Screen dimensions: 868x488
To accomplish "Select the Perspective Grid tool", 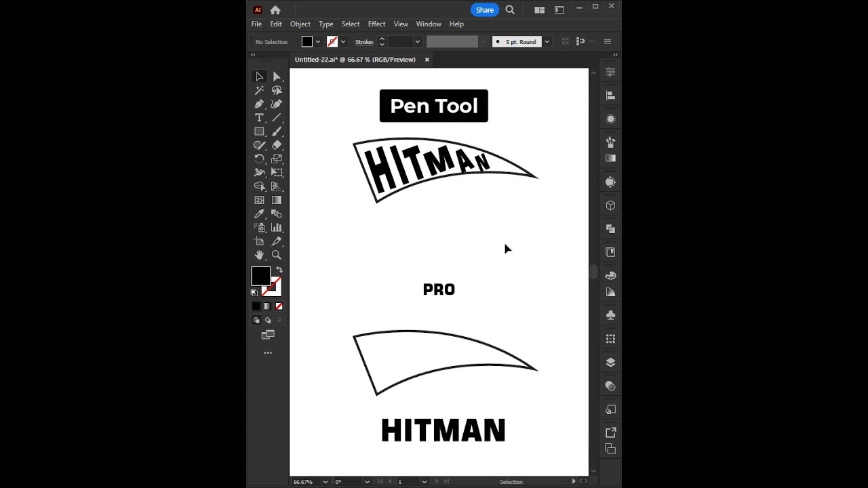I will [277, 186].
